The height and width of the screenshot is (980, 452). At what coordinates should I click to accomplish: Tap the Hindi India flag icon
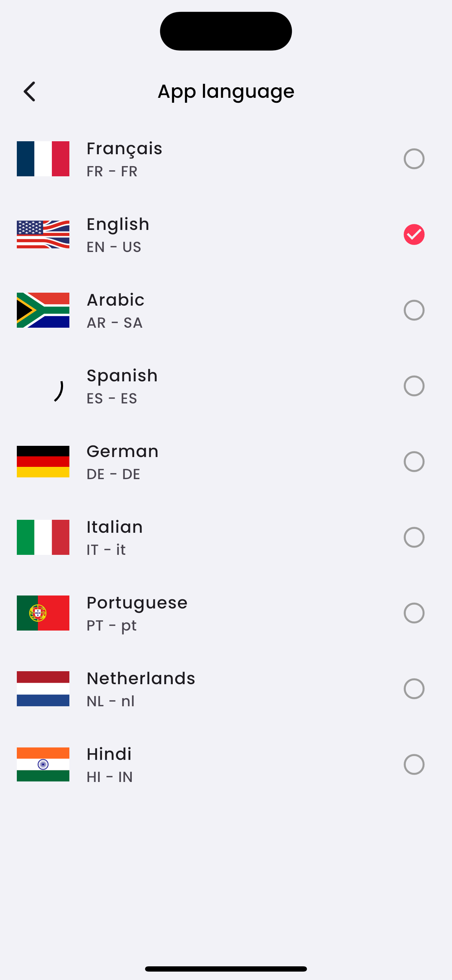click(x=43, y=764)
